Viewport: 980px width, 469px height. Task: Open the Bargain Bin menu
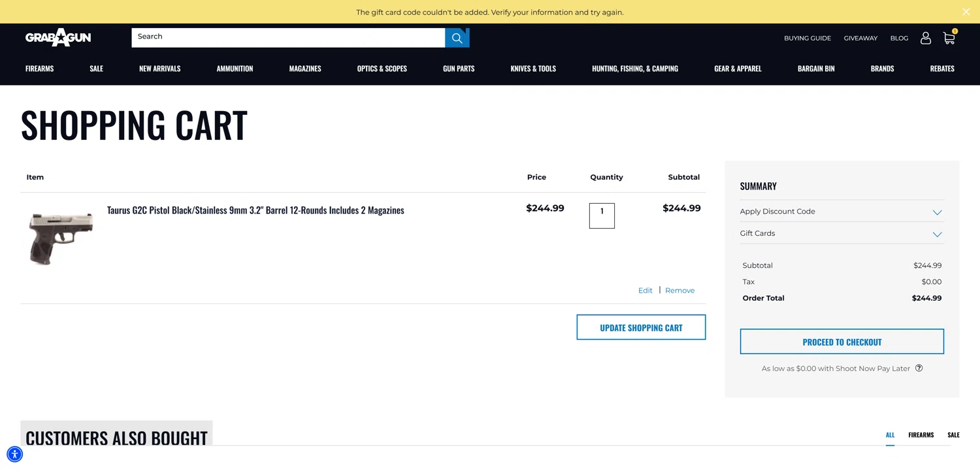(x=816, y=68)
